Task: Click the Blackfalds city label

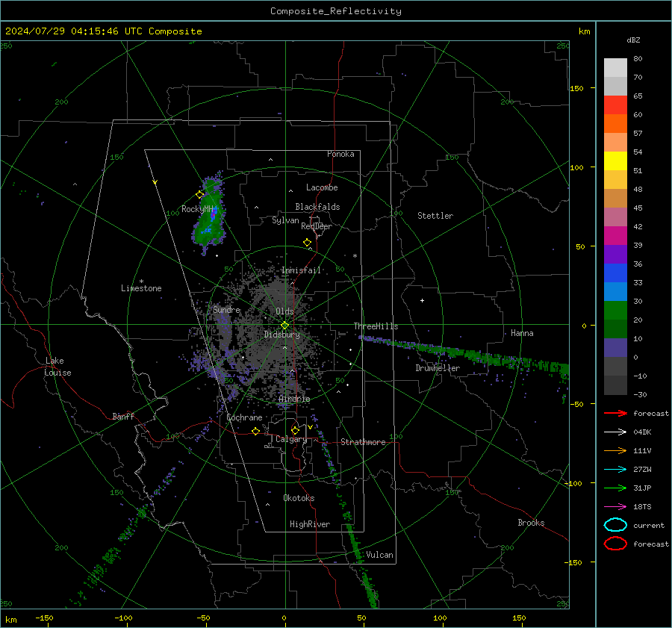Action: point(317,207)
